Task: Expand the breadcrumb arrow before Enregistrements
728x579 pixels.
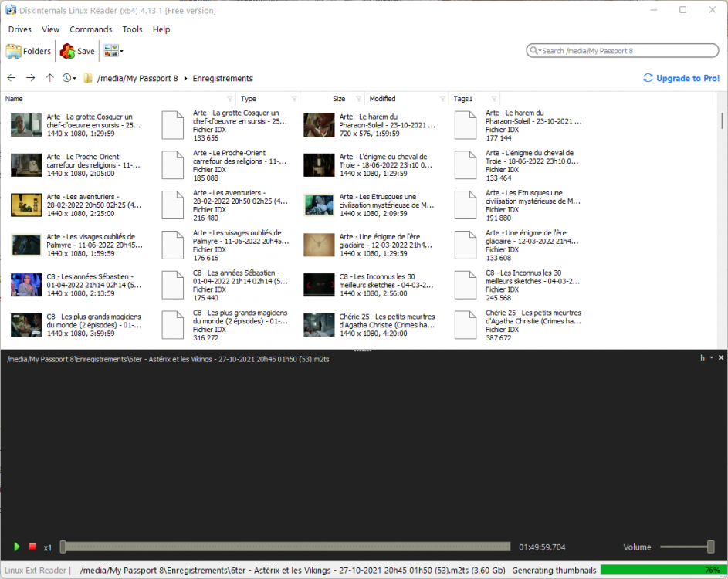Action: (x=185, y=79)
